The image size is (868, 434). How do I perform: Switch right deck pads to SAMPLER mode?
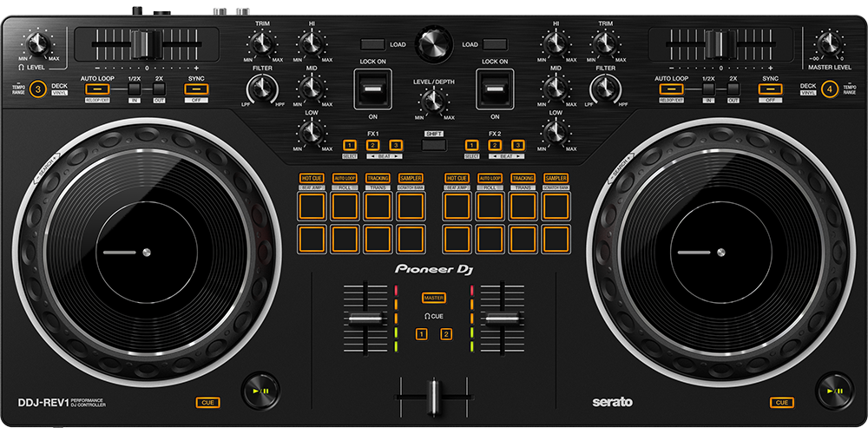[556, 178]
